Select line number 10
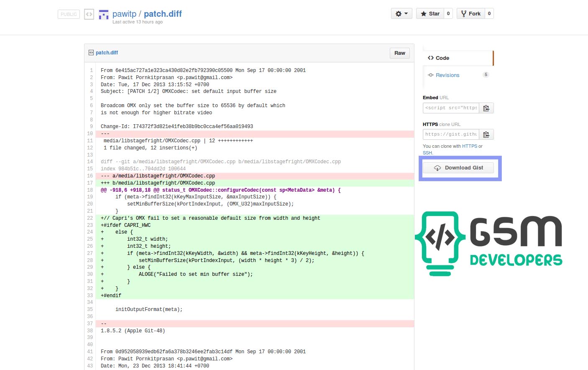588x370 pixels. pos(90,134)
